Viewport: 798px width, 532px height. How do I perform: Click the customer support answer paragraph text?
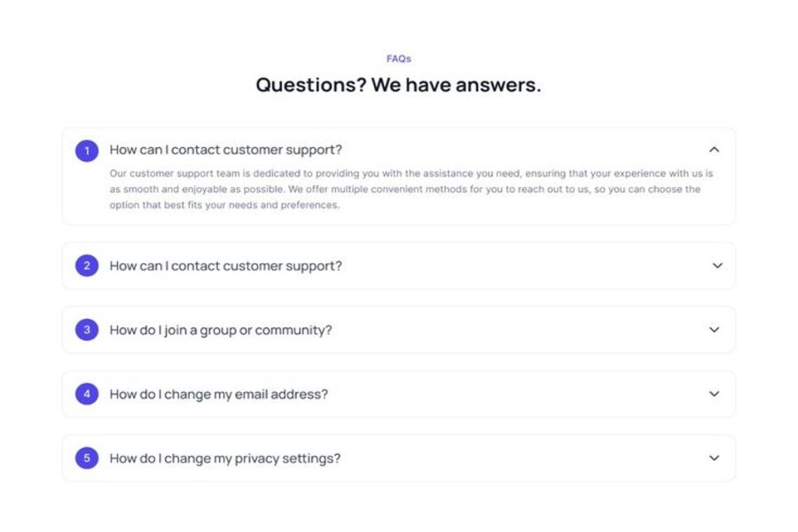coord(411,190)
